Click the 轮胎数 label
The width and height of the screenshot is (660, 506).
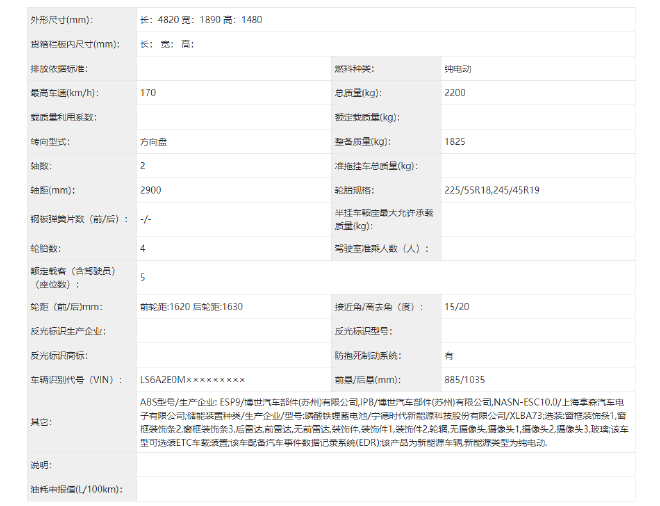coord(47,247)
